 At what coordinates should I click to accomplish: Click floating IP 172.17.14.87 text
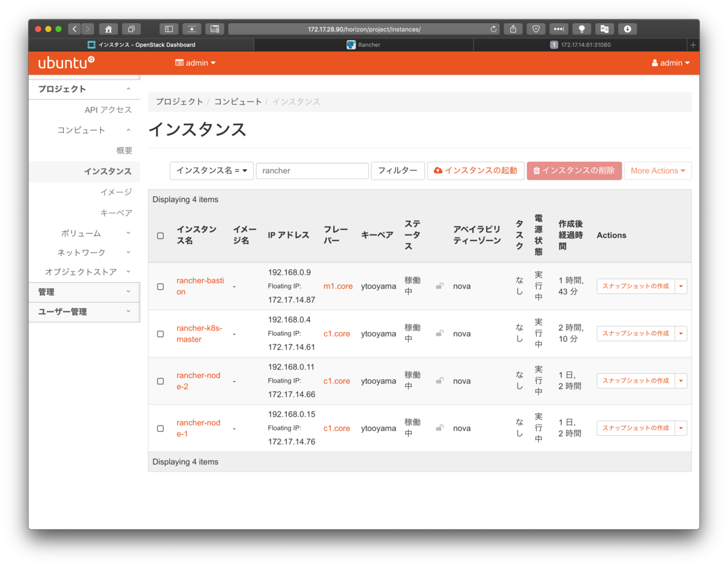coord(292,299)
